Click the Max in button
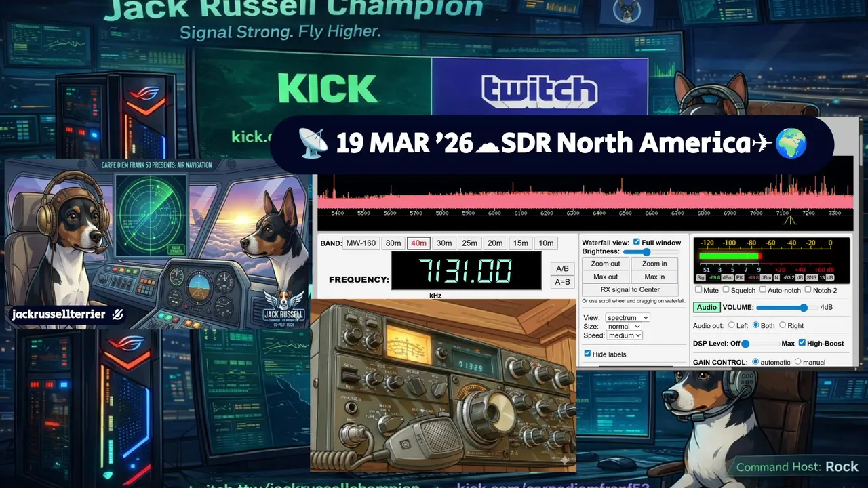 click(x=654, y=277)
